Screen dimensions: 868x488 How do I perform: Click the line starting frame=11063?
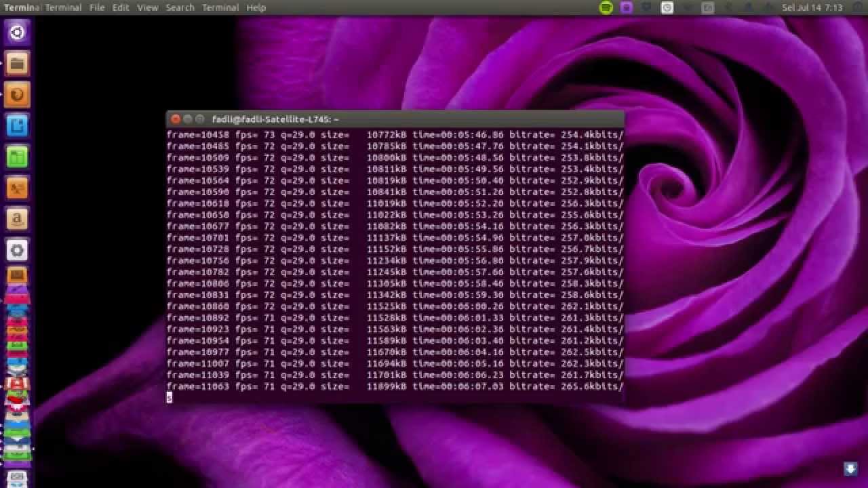point(395,387)
